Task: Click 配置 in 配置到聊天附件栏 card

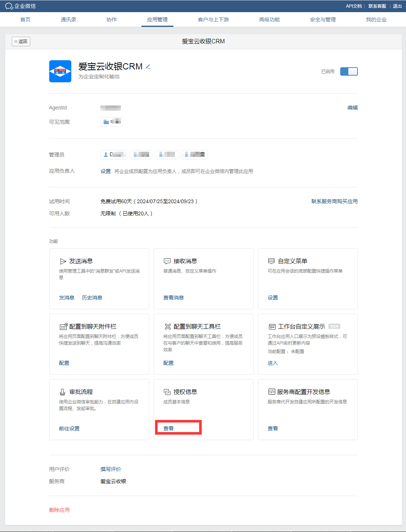Action: pyautogui.click(x=64, y=363)
